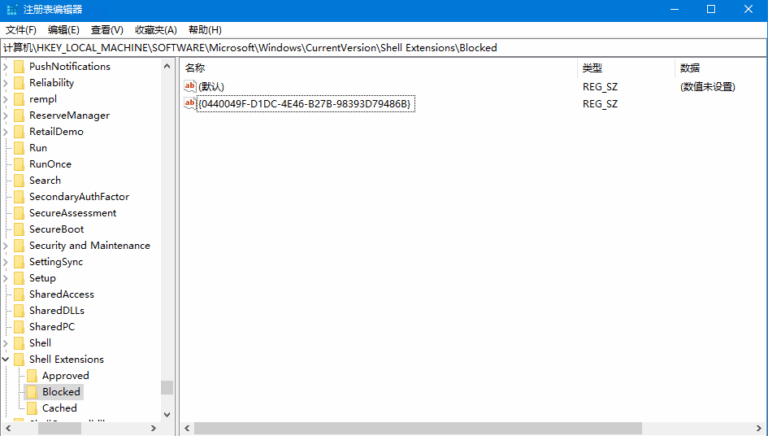This screenshot has width=768, height=436.
Task: Expand the Reliability key node
Action: pyautogui.click(x=6, y=83)
